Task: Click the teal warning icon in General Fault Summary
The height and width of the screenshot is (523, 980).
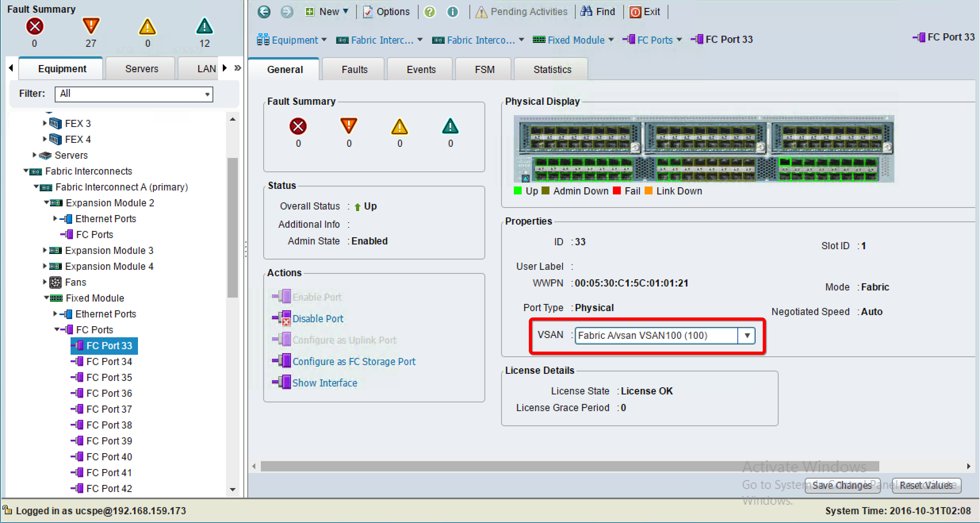Action: point(450,126)
